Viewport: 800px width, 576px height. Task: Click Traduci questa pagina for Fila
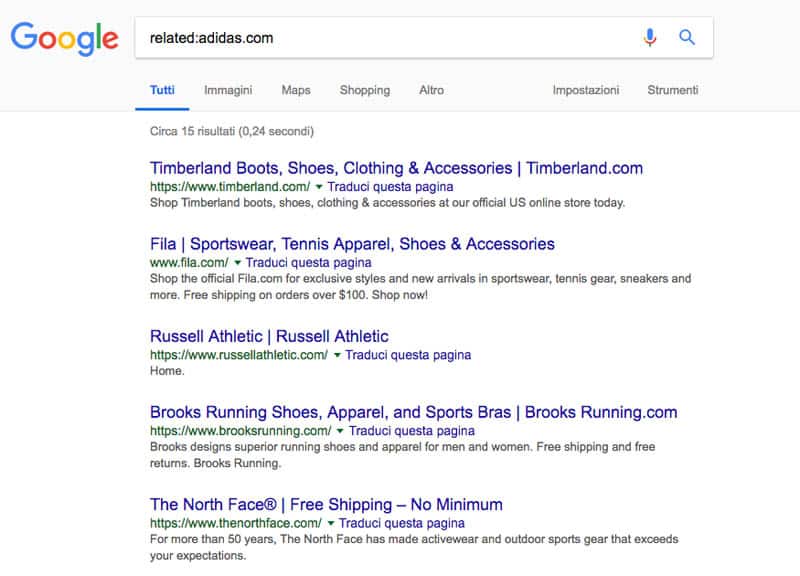pos(309,263)
